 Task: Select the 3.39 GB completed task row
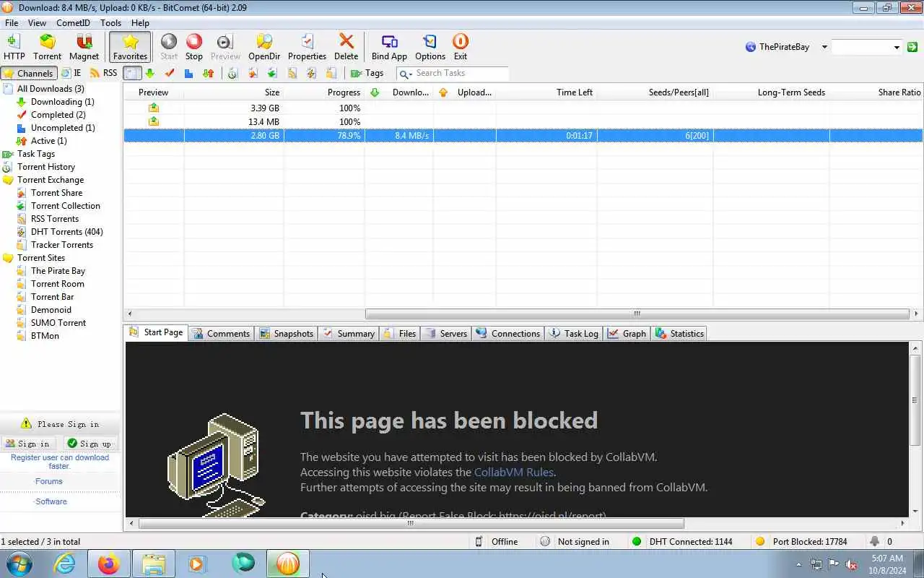click(x=523, y=108)
